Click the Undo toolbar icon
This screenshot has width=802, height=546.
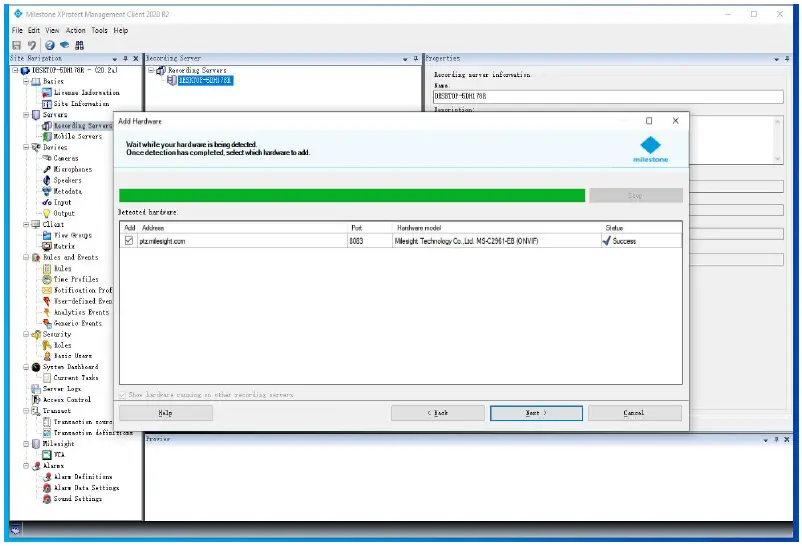[32, 45]
